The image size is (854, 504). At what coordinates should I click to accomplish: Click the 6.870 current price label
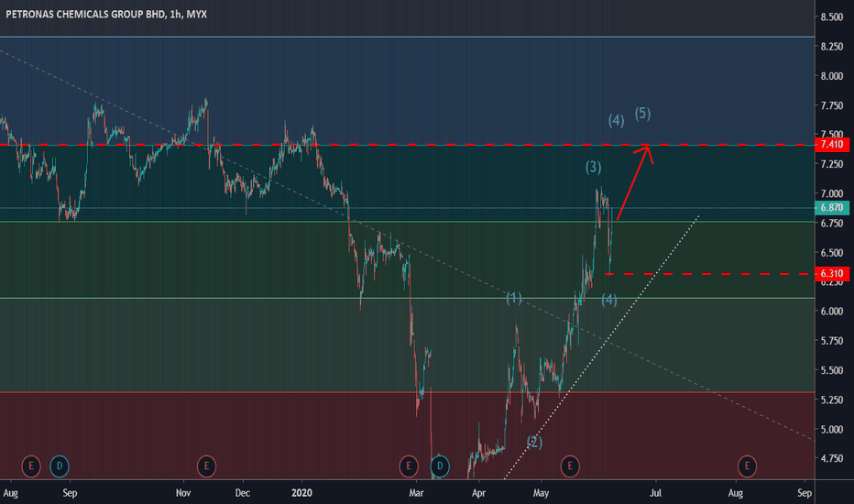(x=832, y=208)
